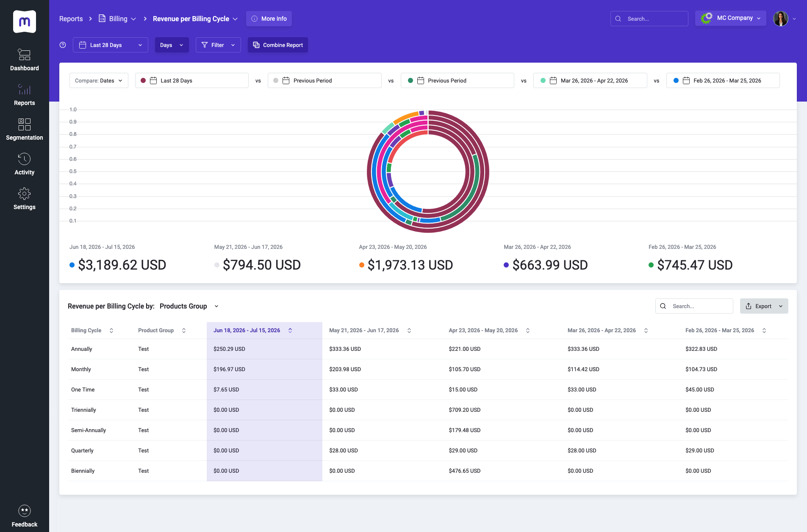The height and width of the screenshot is (532, 807).
Task: Click the funnel icon on Filter
Action: [205, 45]
